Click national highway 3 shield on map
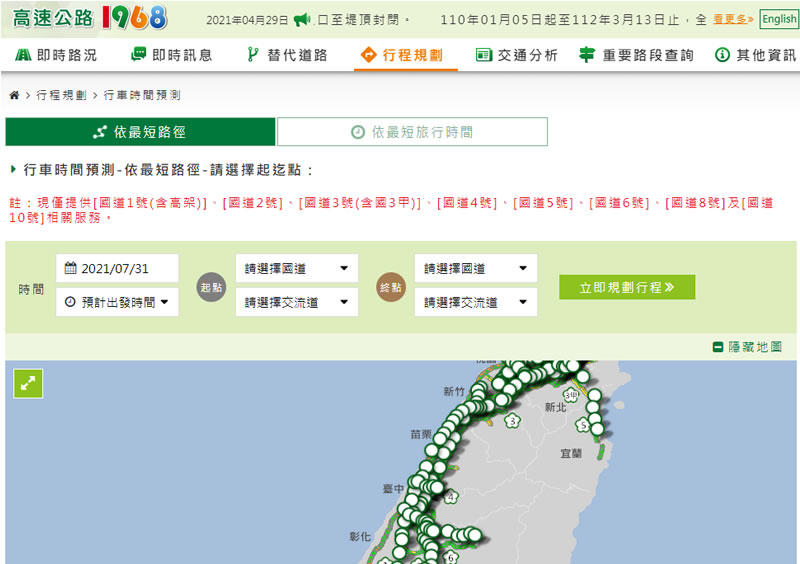800x564 pixels. coord(513,421)
